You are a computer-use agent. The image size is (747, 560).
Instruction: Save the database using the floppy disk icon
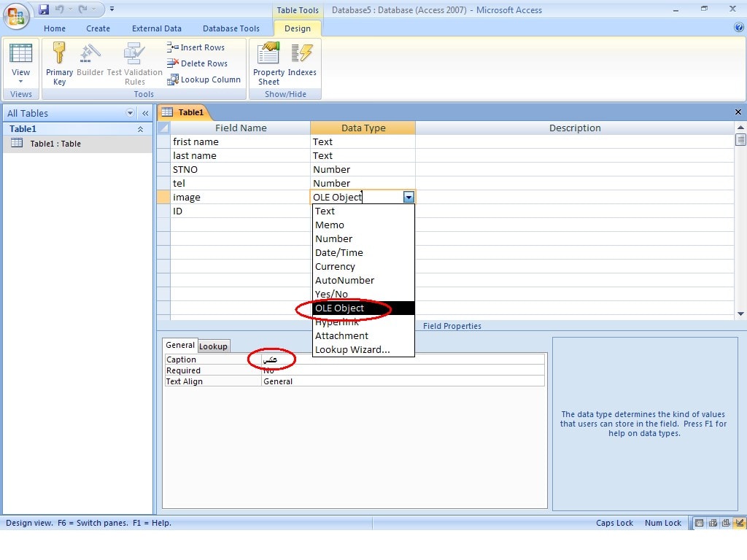pyautogui.click(x=44, y=9)
